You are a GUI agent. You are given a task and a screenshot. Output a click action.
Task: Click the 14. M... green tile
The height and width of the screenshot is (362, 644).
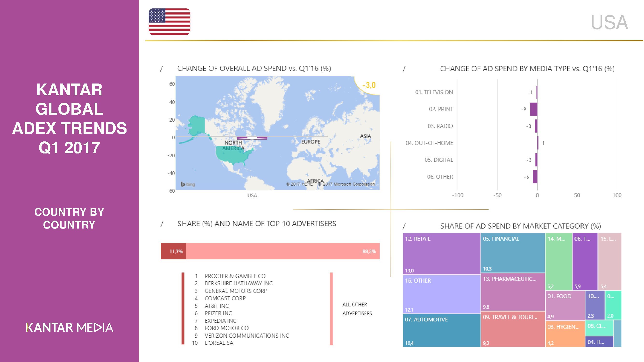coord(559,261)
